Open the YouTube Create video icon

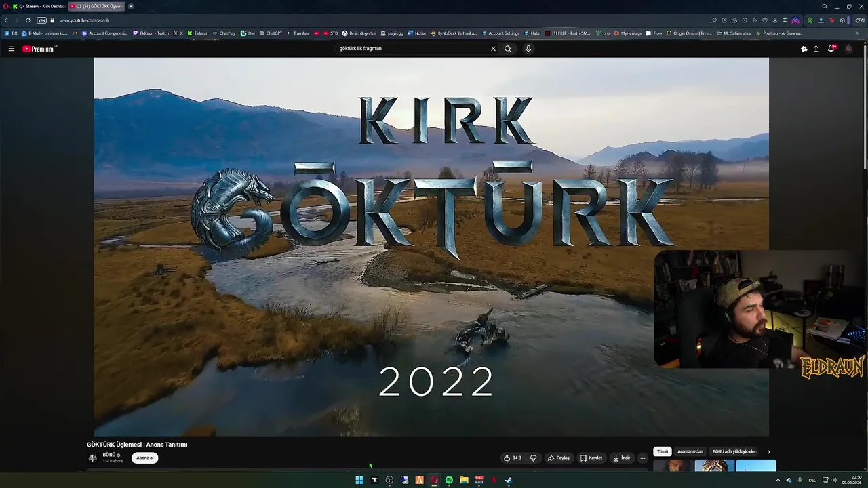tap(804, 49)
